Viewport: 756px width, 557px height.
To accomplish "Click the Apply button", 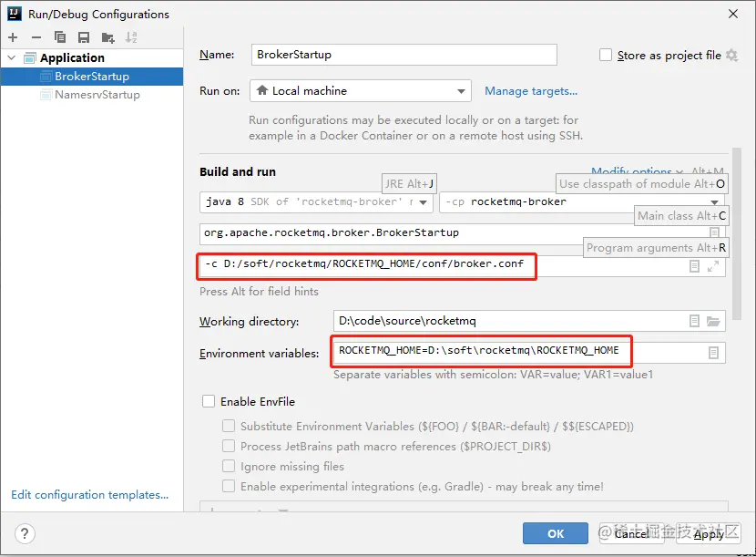I will pos(709,533).
